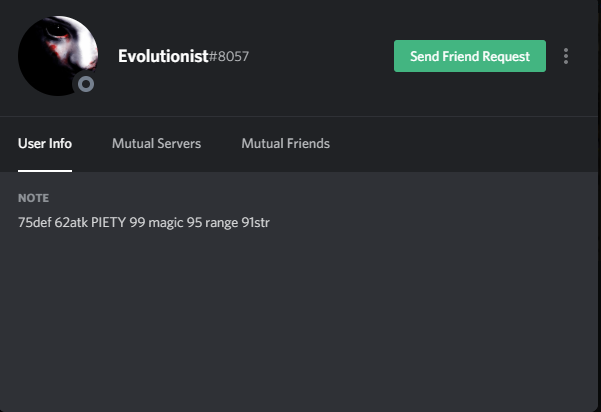The height and width of the screenshot is (412, 601).
Task: Click the NOTE section heading
Action: pos(33,198)
